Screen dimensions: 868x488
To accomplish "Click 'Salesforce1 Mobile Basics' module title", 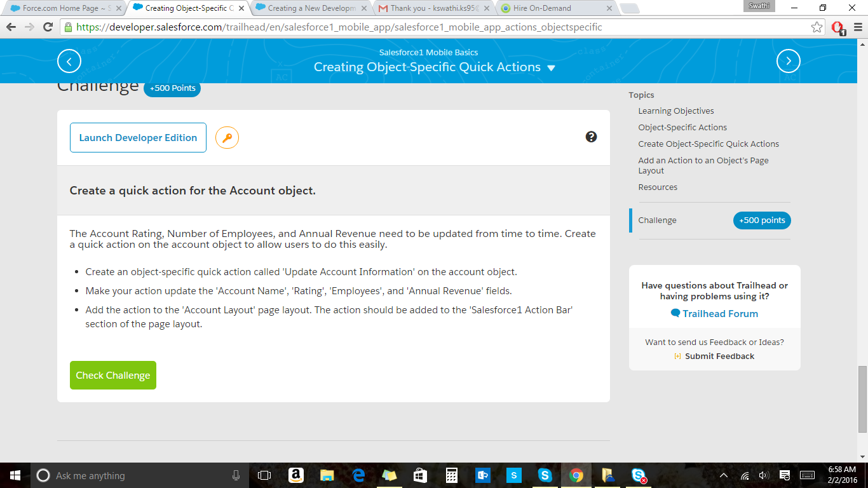I will click(428, 53).
